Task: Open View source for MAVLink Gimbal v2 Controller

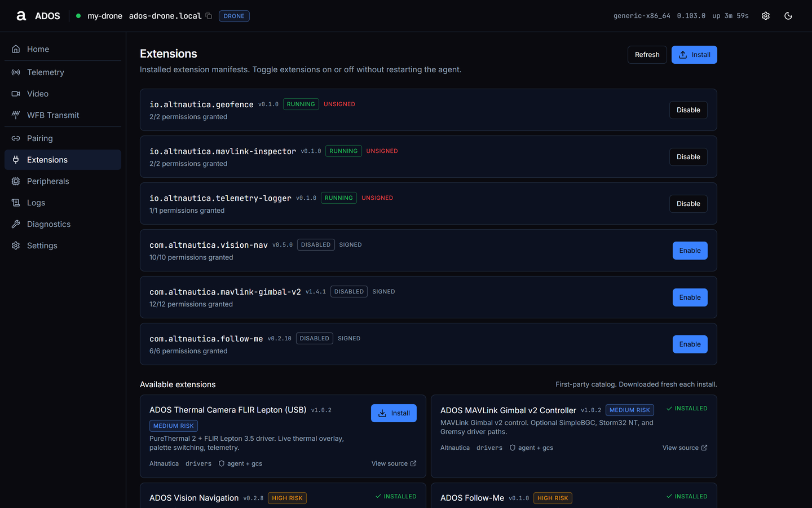Action: point(685,448)
